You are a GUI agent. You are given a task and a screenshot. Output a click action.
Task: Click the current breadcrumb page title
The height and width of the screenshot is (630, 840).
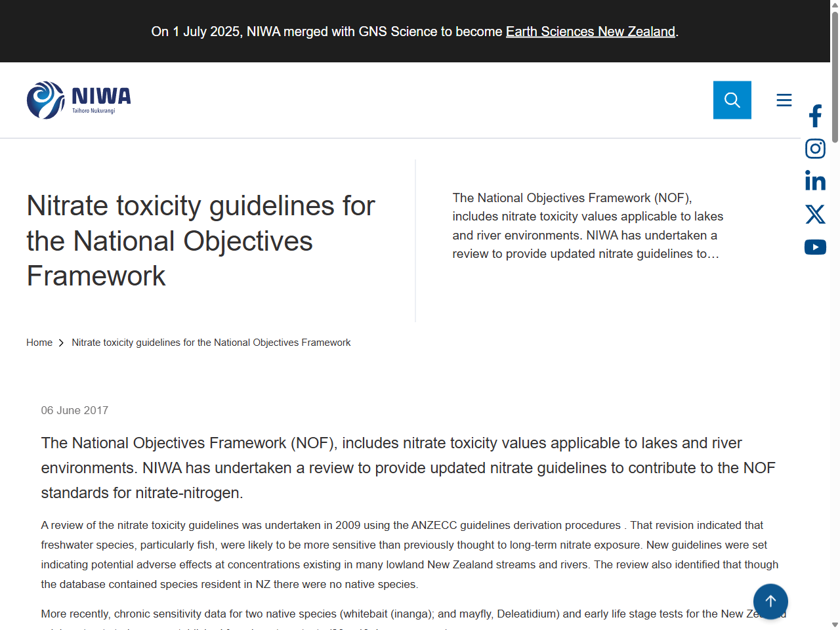tap(211, 342)
